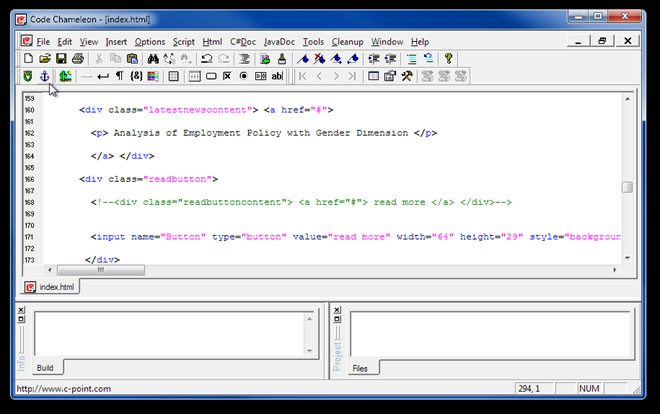Save the file with the floppy disk icon
660x414 pixels.
61,59
